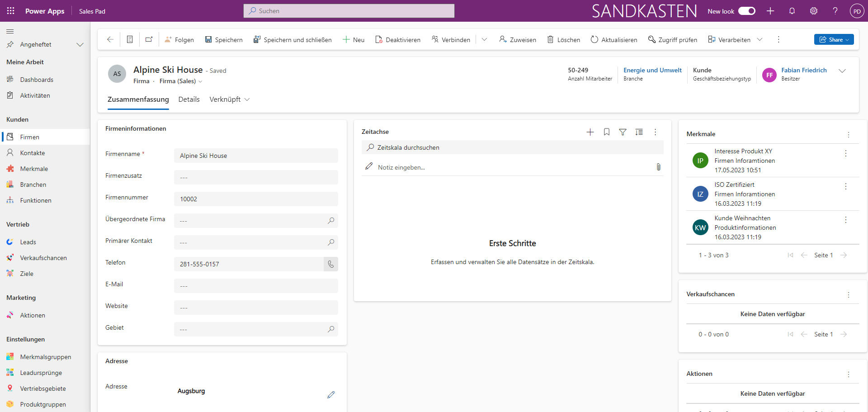868x412 pixels.
Task: Open the PD user account menu
Action: tap(857, 11)
